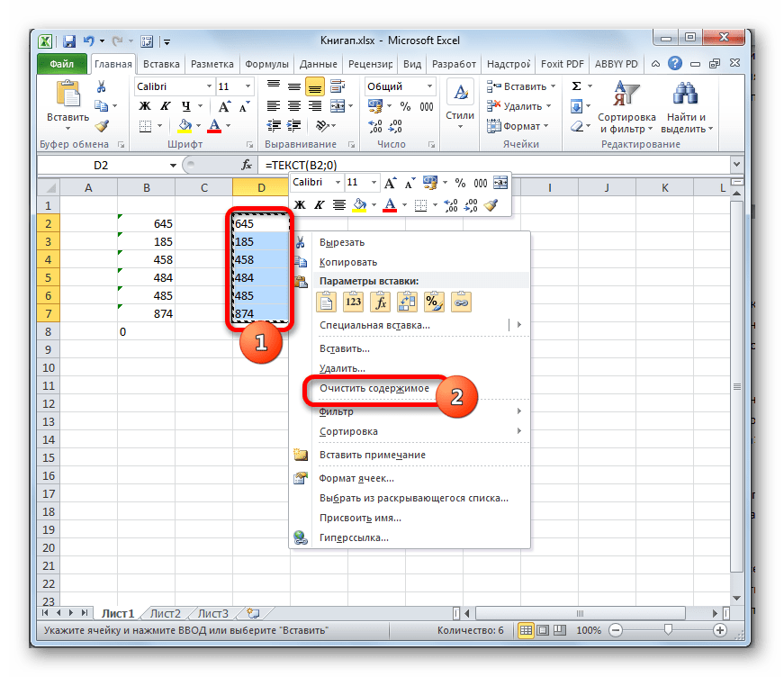Image resolution: width=784 pixels, height=677 pixels.
Task: Click the Файл button
Action: click(x=62, y=64)
